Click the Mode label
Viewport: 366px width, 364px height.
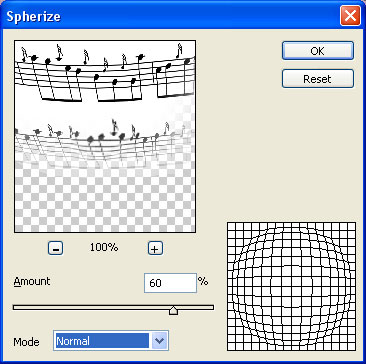click(x=26, y=342)
